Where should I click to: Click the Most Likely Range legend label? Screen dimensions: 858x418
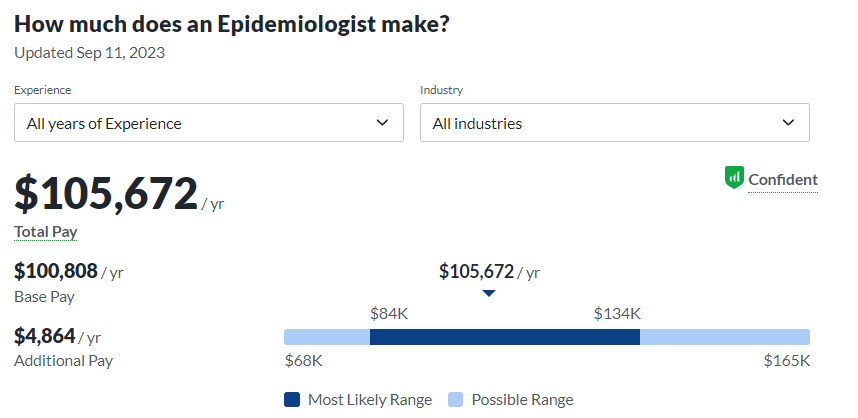(x=369, y=400)
